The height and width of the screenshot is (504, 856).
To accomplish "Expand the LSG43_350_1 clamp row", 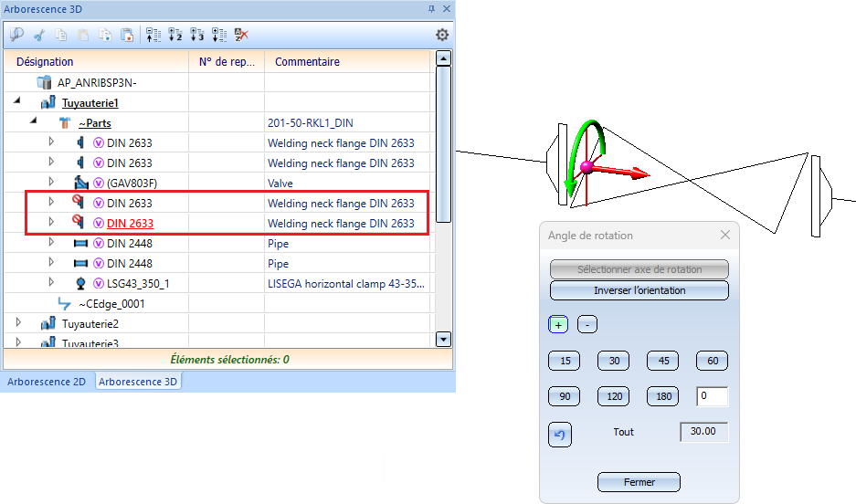I will point(51,282).
